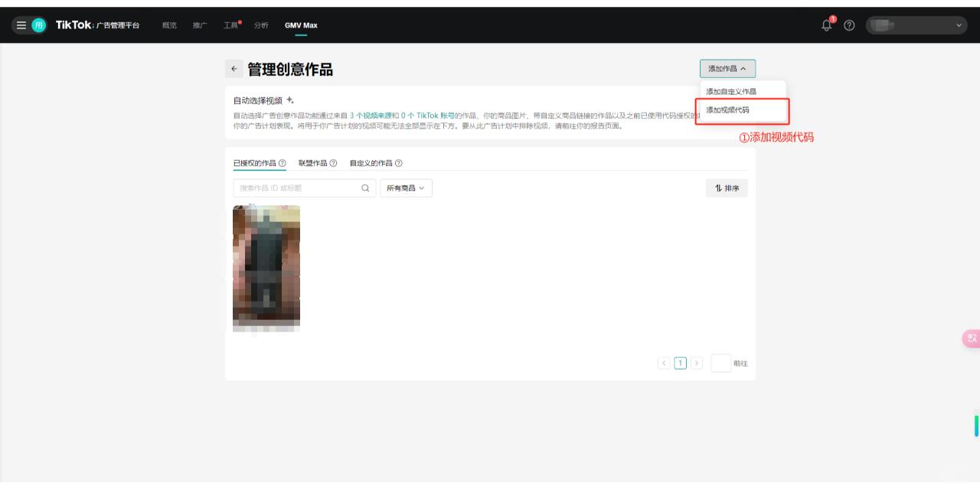Screen dimensions: 980x490
Task: Click the pink translate widget at right edge
Action: [x=972, y=339]
